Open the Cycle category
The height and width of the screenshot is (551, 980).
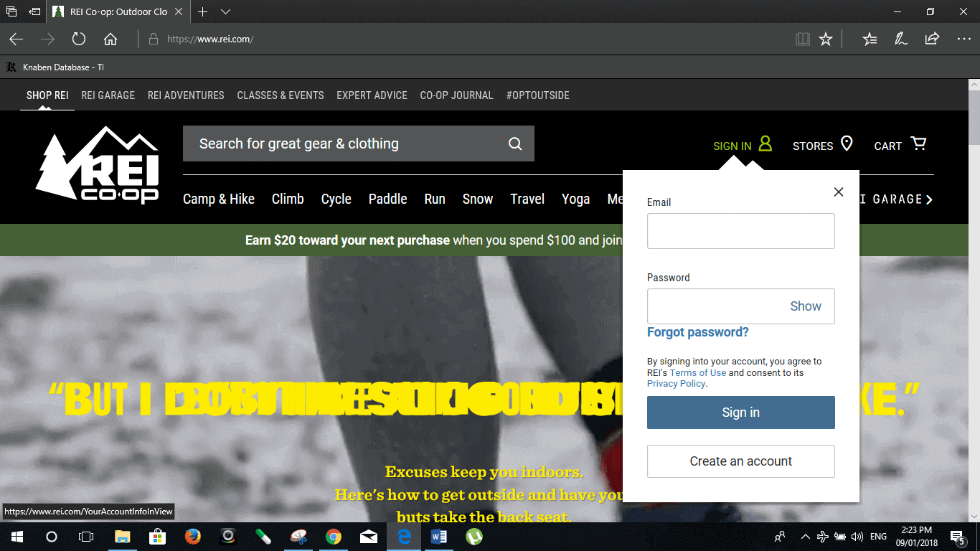[x=336, y=199]
